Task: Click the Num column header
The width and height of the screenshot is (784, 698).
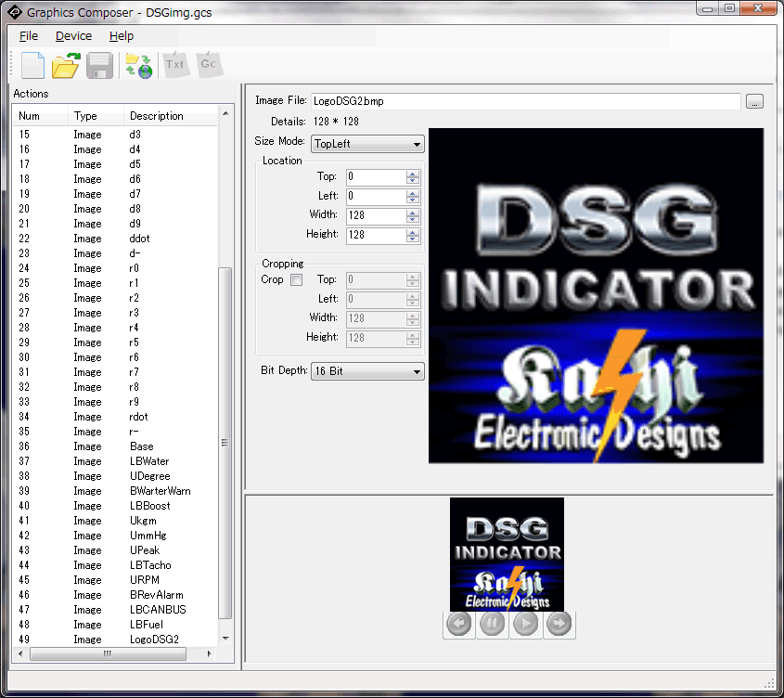Action: tap(41, 116)
